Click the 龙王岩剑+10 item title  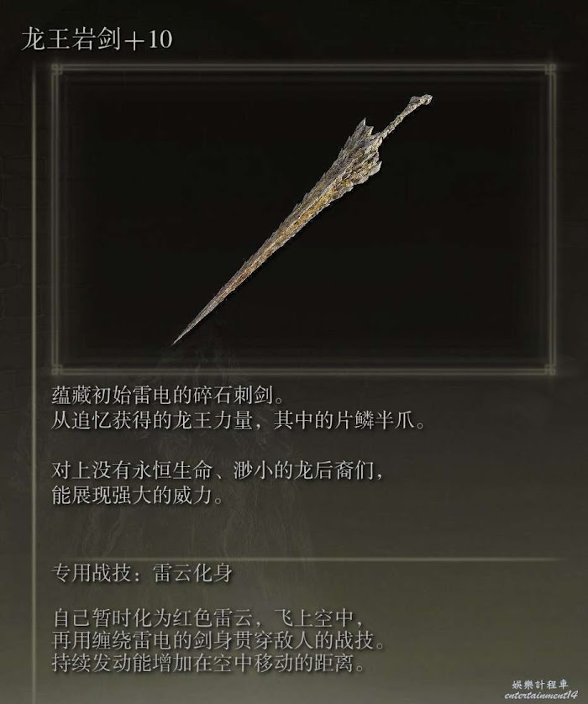click(x=97, y=40)
